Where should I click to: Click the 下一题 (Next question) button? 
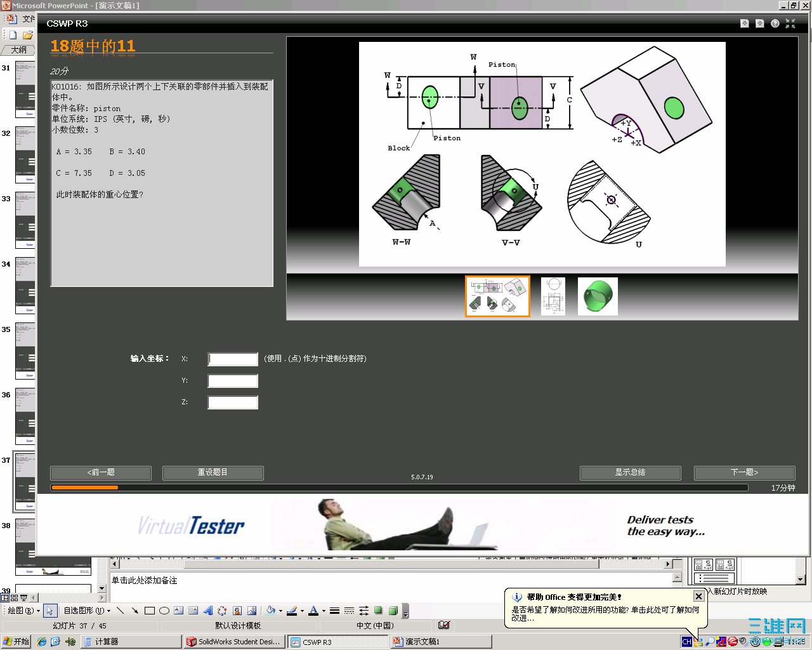pos(744,472)
